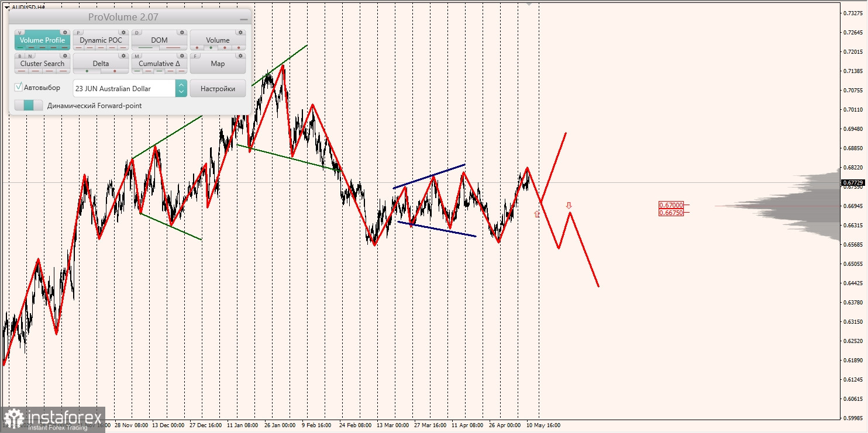Minimize the ProVolume 2.07 panel
This screenshot has height=433, width=868.
pyautogui.click(x=243, y=19)
